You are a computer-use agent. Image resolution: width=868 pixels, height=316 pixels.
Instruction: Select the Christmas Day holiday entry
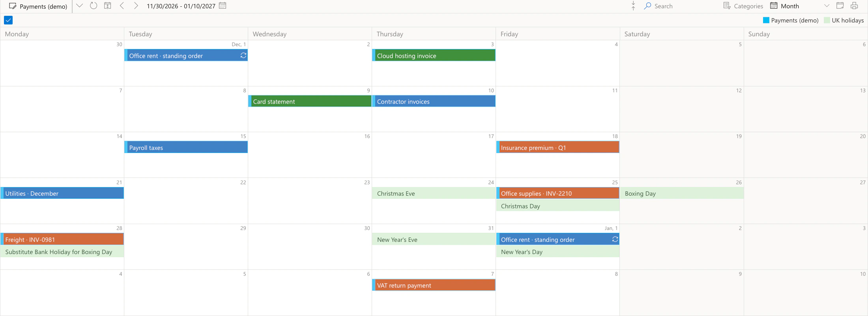[557, 206]
